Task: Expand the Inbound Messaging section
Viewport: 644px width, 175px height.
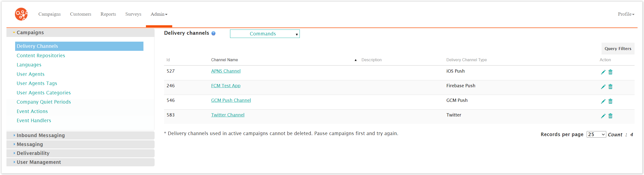Action: 40,135
